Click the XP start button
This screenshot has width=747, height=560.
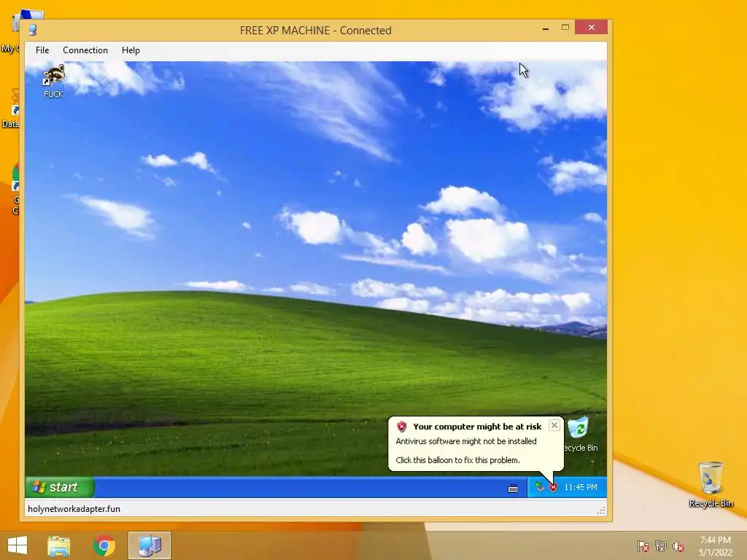click(60, 487)
